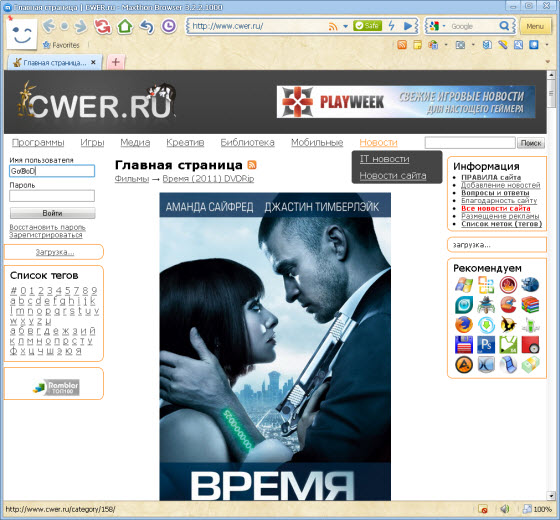This screenshot has width=560, height=520.
Task: Open Все новости сайта red link
Action: [x=496, y=208]
